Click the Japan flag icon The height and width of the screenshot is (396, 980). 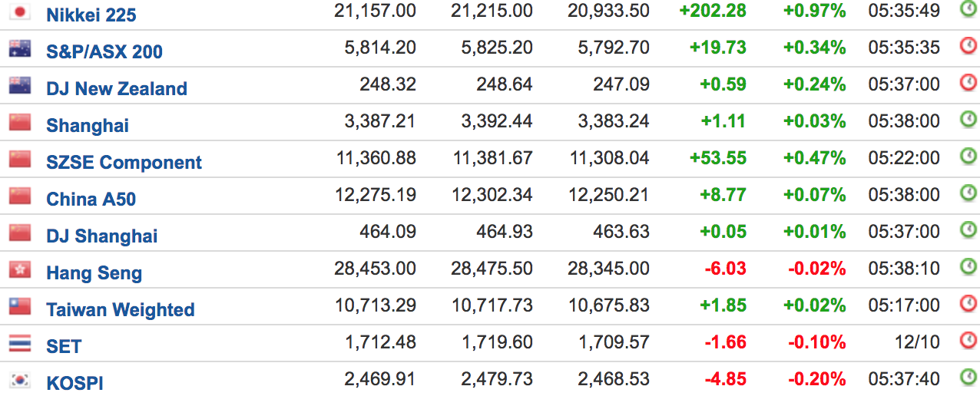(20, 12)
